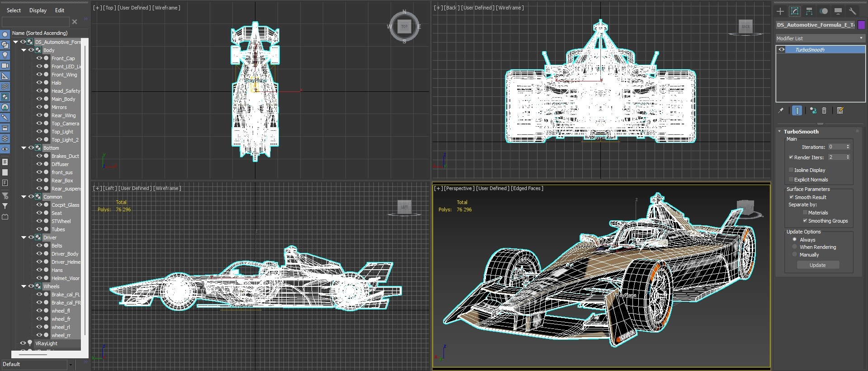This screenshot has width=868, height=371.
Task: Click the Update button
Action: [817, 265]
